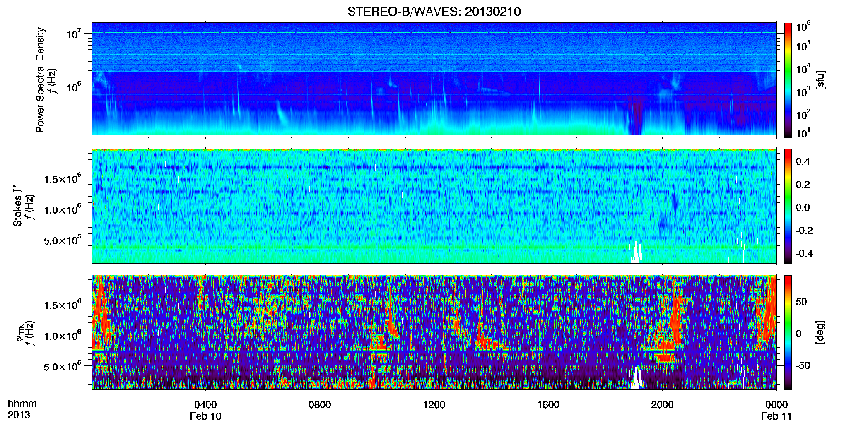
Task: Click the 0000 time tick label
Action: [x=776, y=404]
